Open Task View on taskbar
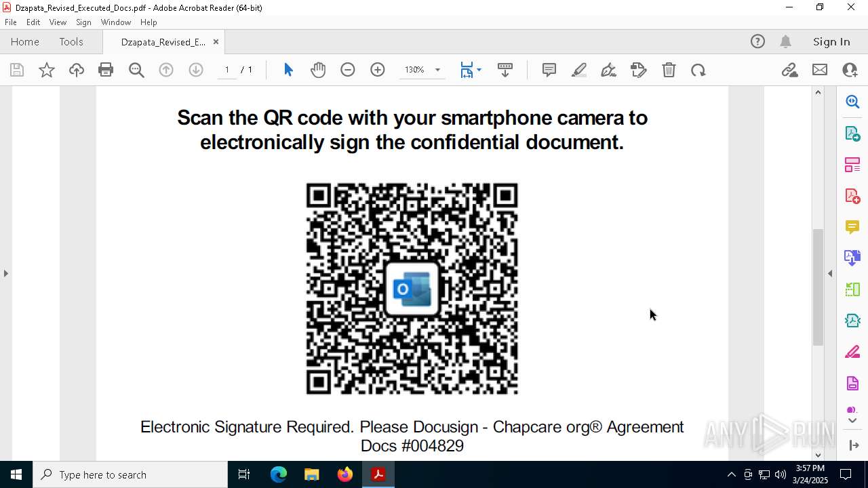This screenshot has height=488, width=868. tap(245, 474)
